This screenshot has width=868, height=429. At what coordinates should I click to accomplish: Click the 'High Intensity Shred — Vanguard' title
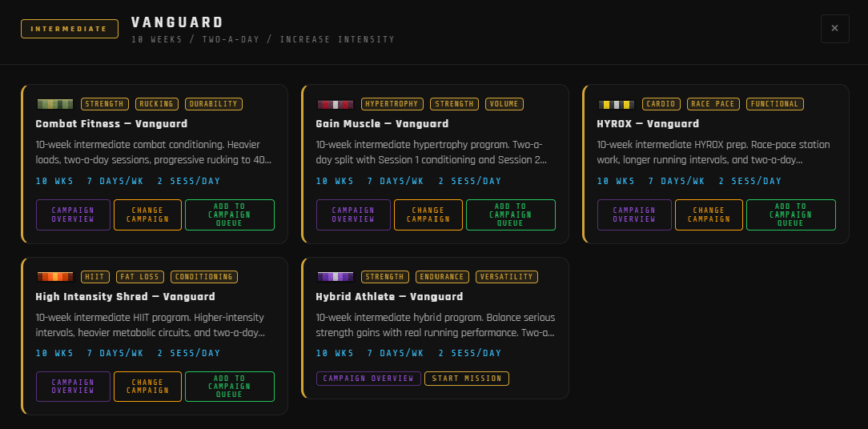point(126,297)
